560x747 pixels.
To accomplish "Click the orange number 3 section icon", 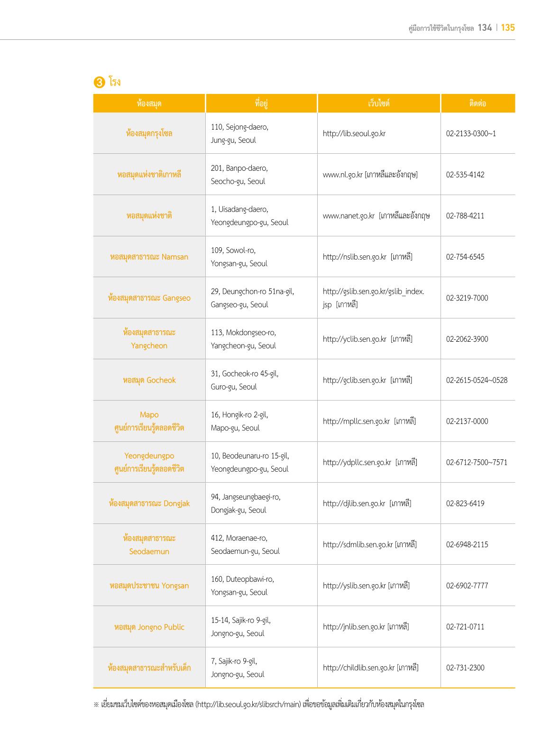I will (x=99, y=83).
